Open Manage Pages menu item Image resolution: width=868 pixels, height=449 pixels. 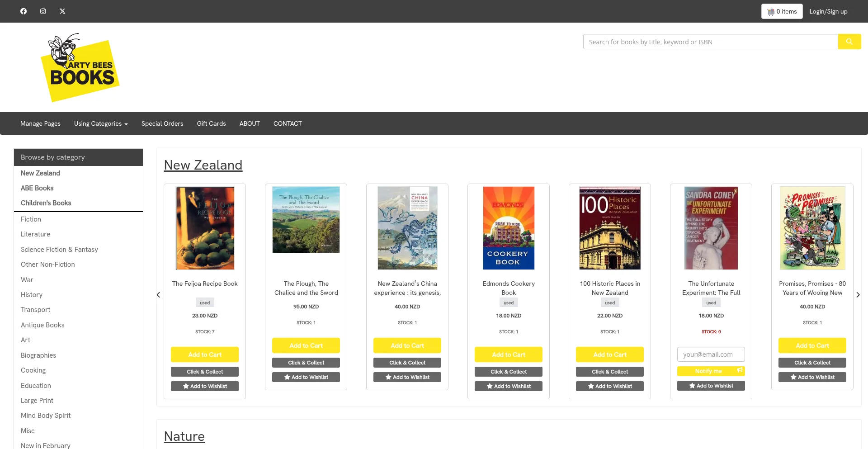pos(40,123)
